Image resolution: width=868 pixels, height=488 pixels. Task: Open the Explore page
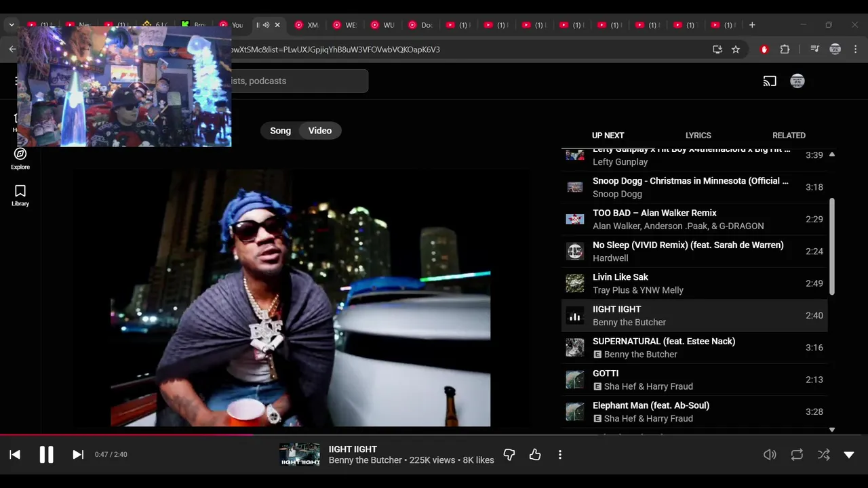pyautogui.click(x=20, y=159)
